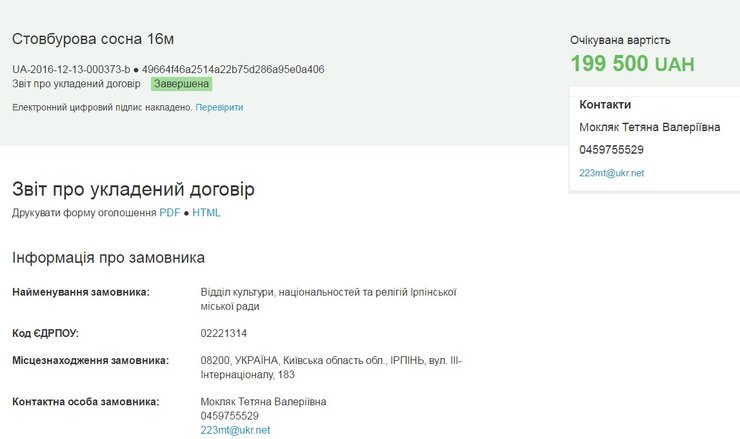Click the Контакти panel heading
Viewport: 740px width, 439px height.
605,104
